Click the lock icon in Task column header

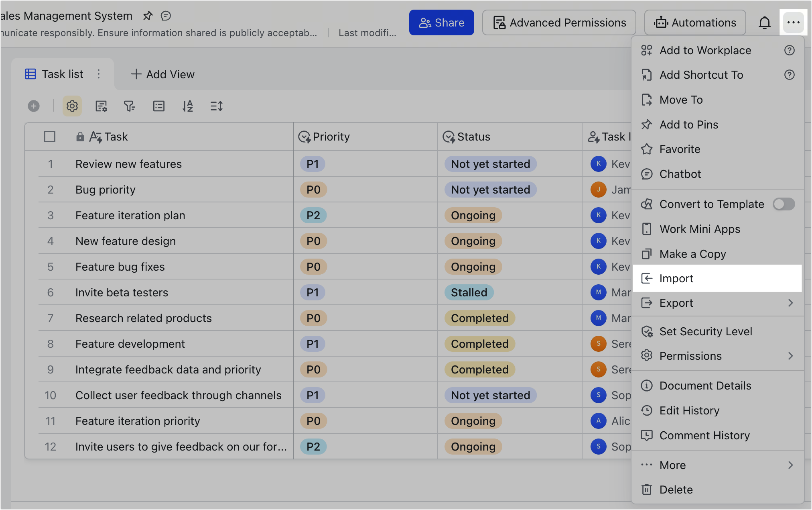click(x=80, y=137)
